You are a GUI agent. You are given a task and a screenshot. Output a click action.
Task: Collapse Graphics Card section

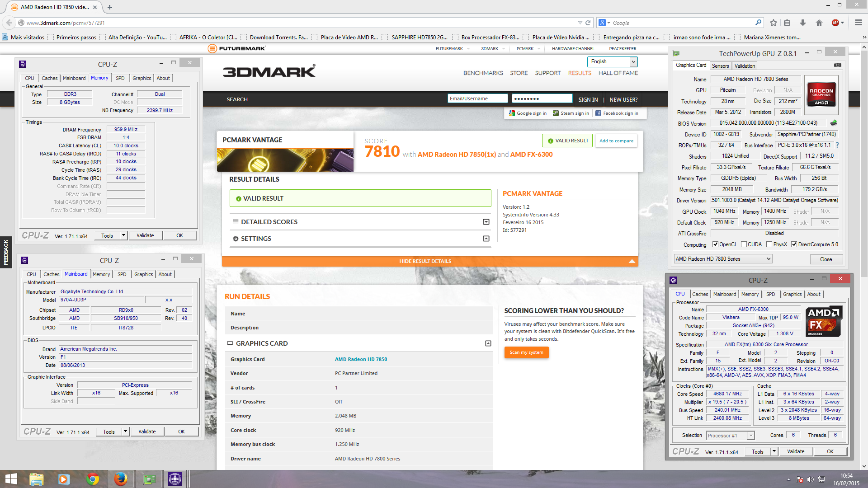(488, 343)
